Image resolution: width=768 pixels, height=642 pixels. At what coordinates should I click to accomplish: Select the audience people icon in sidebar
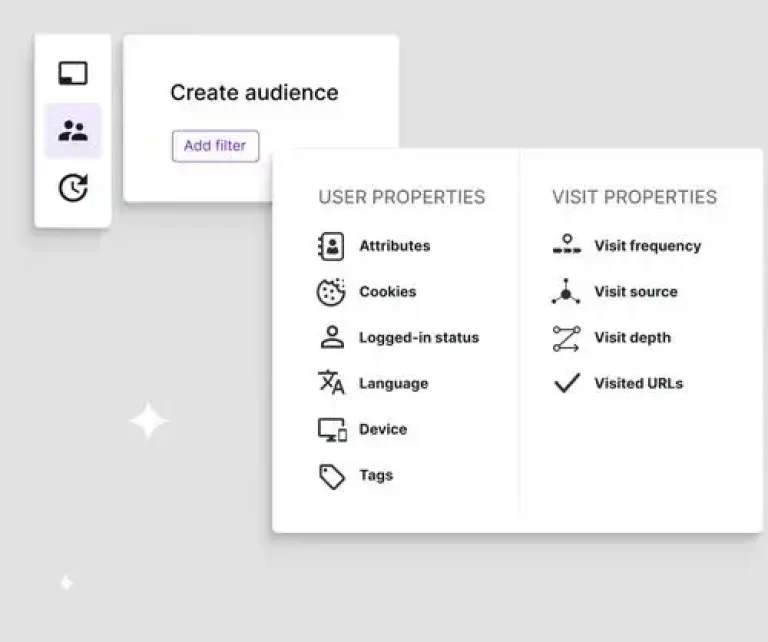tap(73, 130)
